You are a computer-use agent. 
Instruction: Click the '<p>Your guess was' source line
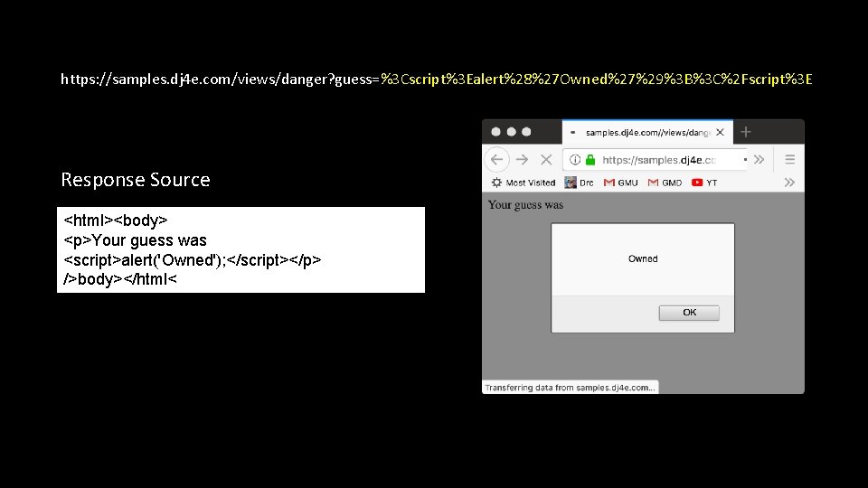(x=135, y=240)
